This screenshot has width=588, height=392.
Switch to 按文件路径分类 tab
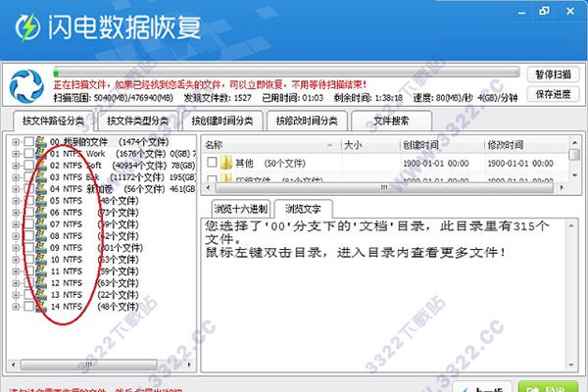[53, 121]
